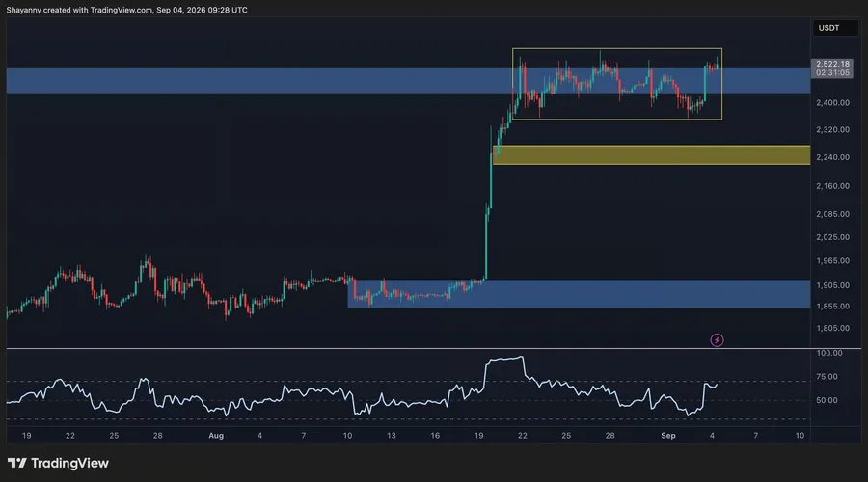The width and height of the screenshot is (868, 482).
Task: Click the TradingView logo at bottom left
Action: click(58, 463)
